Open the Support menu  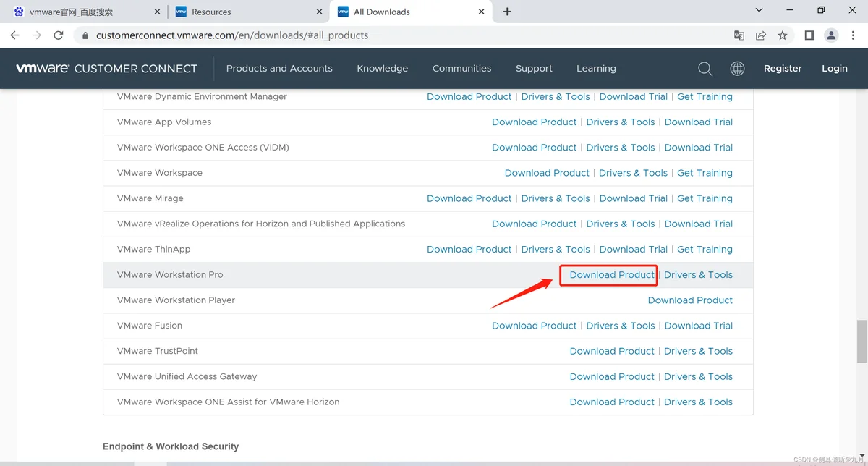[534, 69]
